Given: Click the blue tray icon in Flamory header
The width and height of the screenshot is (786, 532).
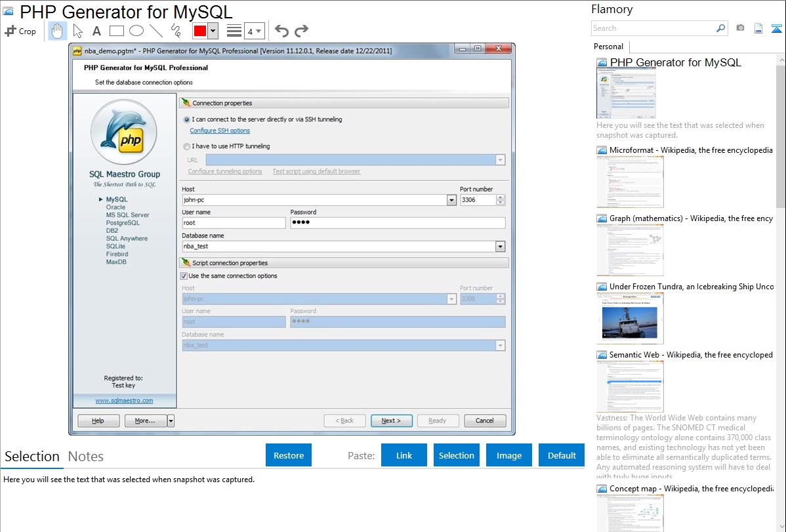Looking at the screenshot, I should 776,29.
